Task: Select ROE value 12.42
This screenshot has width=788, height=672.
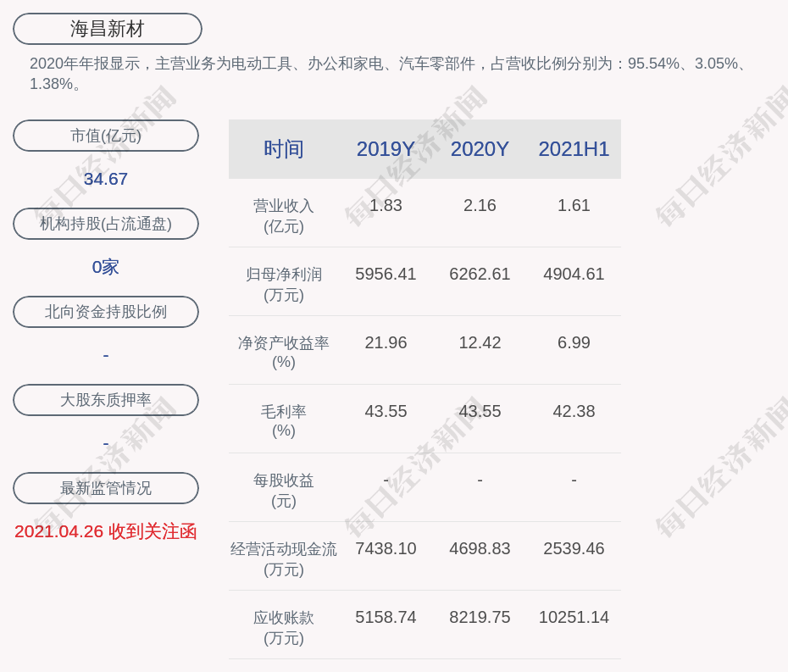Action: 480,343
